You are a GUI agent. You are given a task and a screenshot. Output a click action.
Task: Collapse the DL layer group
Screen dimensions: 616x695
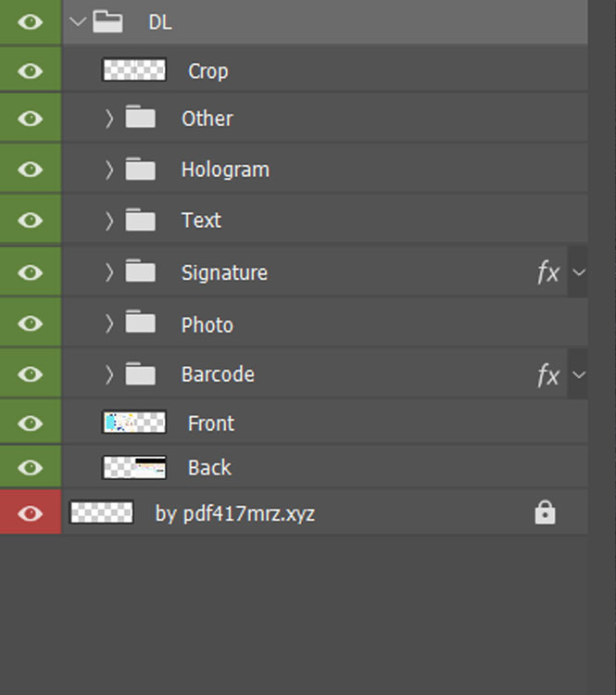pyautogui.click(x=78, y=21)
